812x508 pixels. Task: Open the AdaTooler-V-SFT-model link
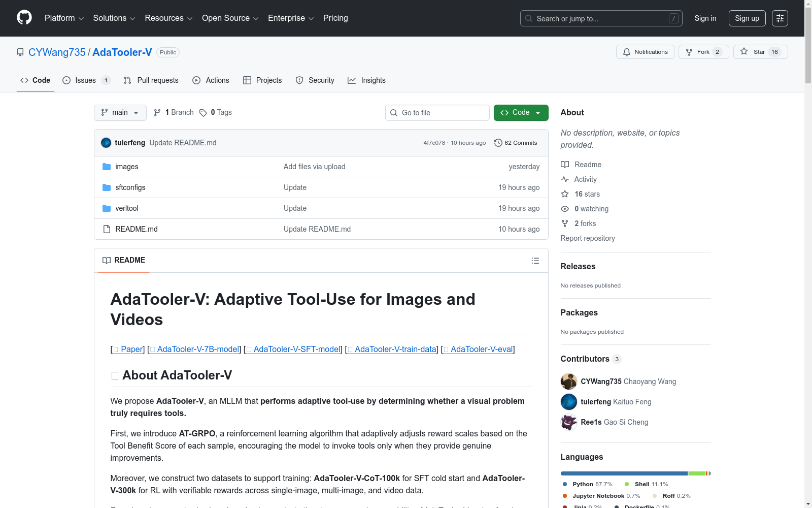pos(293,349)
